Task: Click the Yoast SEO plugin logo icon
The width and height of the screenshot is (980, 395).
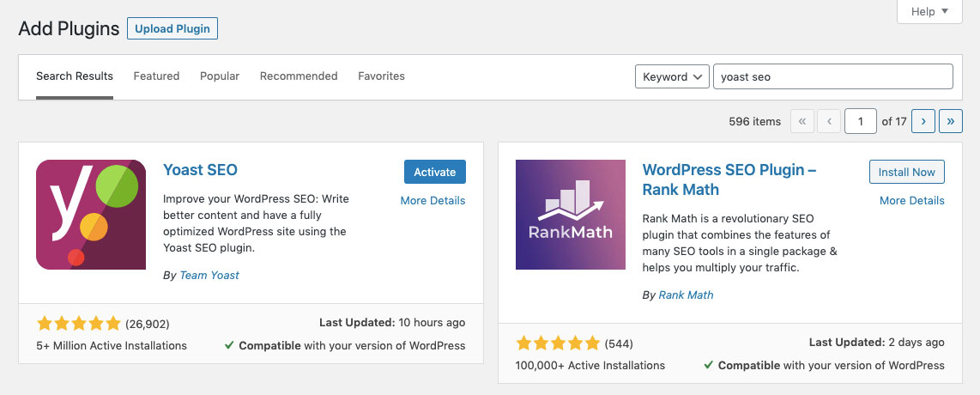Action: (x=91, y=215)
